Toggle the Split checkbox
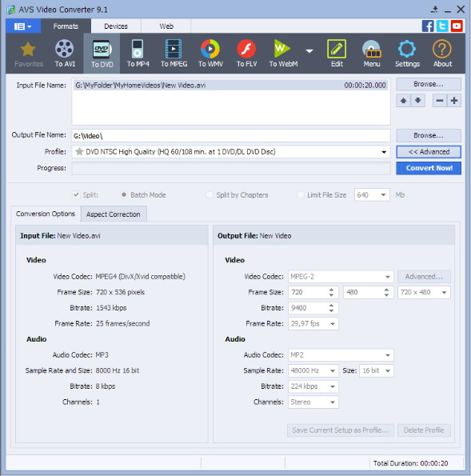471x476 pixels. pyautogui.click(x=76, y=194)
